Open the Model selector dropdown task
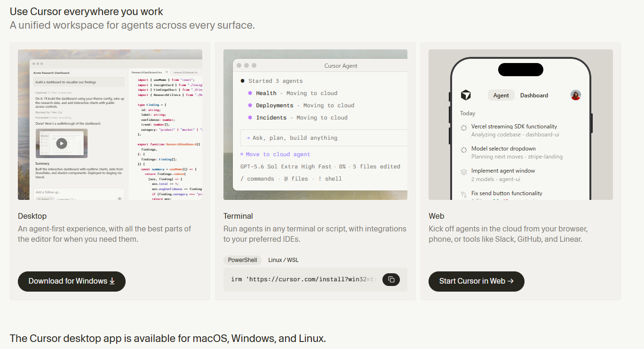The image size is (644, 349). tap(503, 149)
